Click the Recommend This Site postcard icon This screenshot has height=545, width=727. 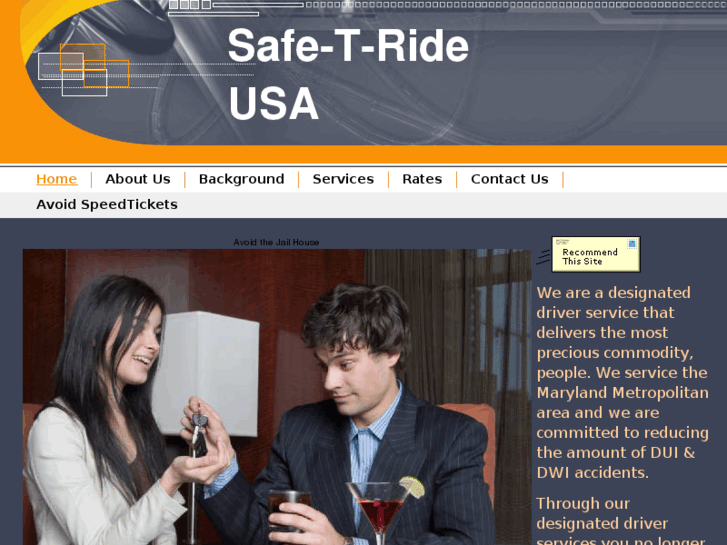click(595, 254)
